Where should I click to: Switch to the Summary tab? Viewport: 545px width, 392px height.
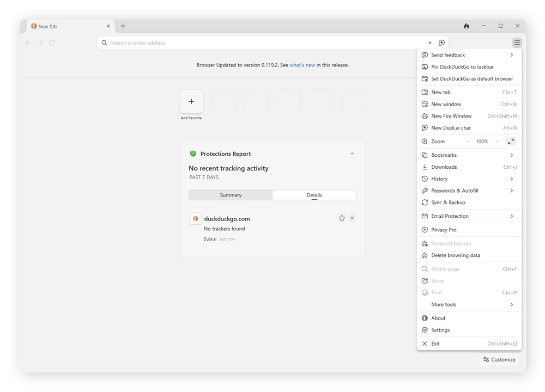(x=231, y=195)
